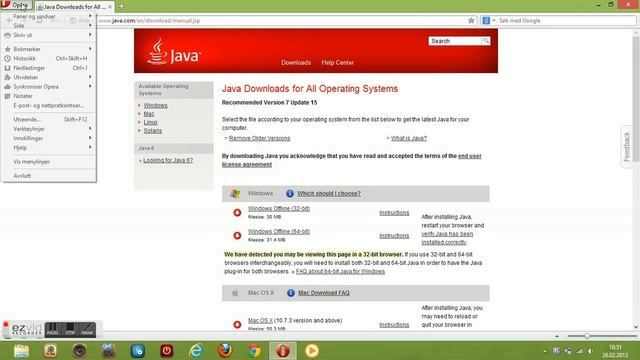This screenshot has height=360, width=640.
Task: Choose E-post- og nettpratkontoer menu entry
Action: 49,105
